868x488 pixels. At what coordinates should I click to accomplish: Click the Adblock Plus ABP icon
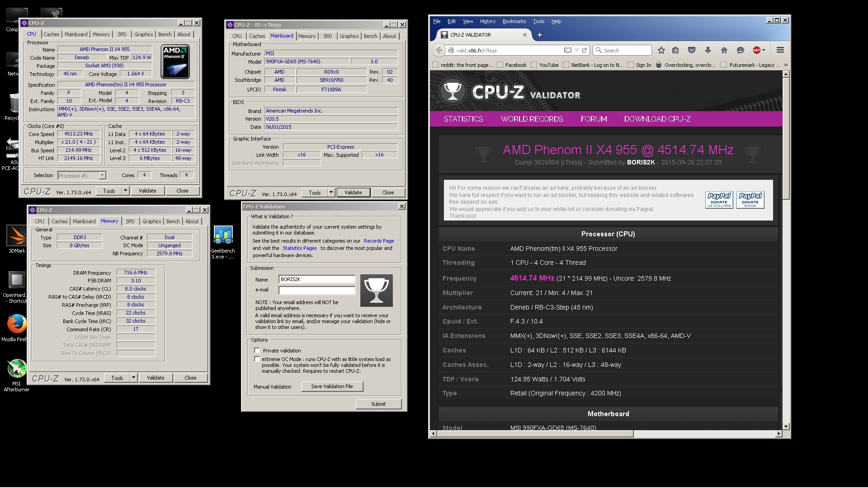point(756,50)
